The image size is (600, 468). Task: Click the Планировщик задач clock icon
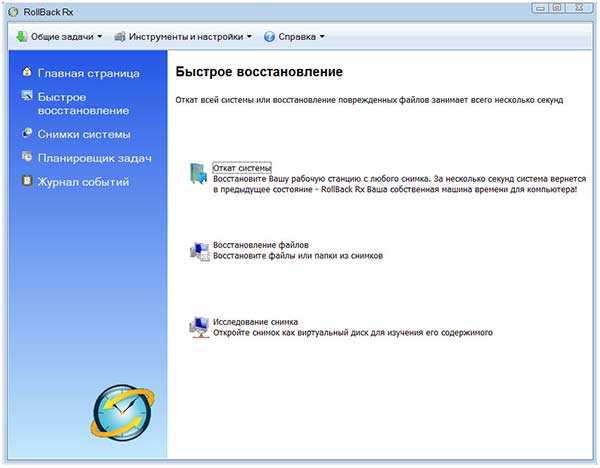pyautogui.click(x=27, y=157)
